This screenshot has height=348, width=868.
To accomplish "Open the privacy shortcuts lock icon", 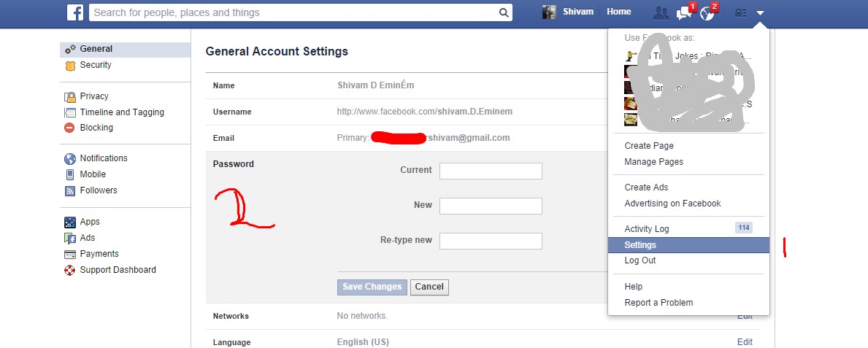I will point(740,12).
